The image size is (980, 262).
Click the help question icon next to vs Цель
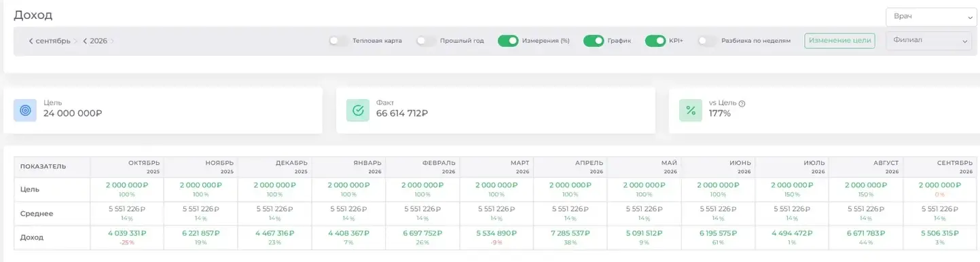click(x=742, y=104)
